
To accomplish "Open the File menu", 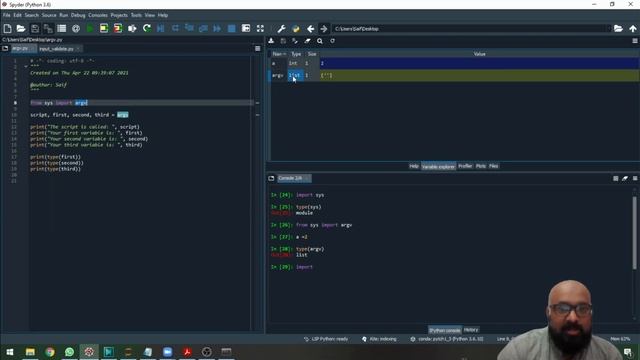I will (7, 15).
